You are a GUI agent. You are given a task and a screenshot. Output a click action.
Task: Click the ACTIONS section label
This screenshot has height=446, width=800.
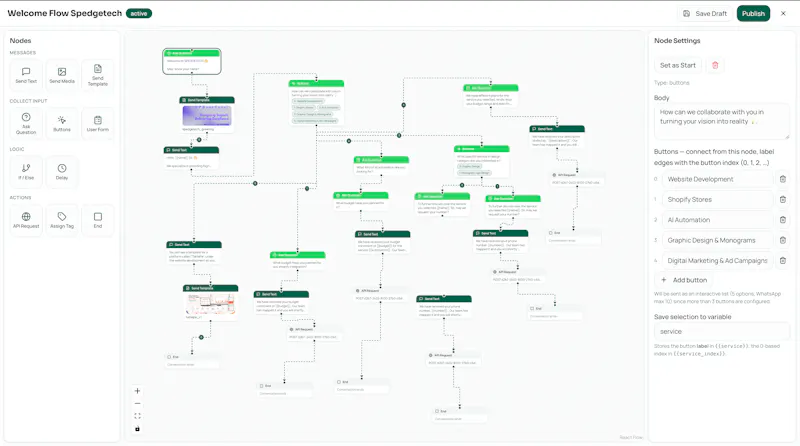click(x=20, y=197)
